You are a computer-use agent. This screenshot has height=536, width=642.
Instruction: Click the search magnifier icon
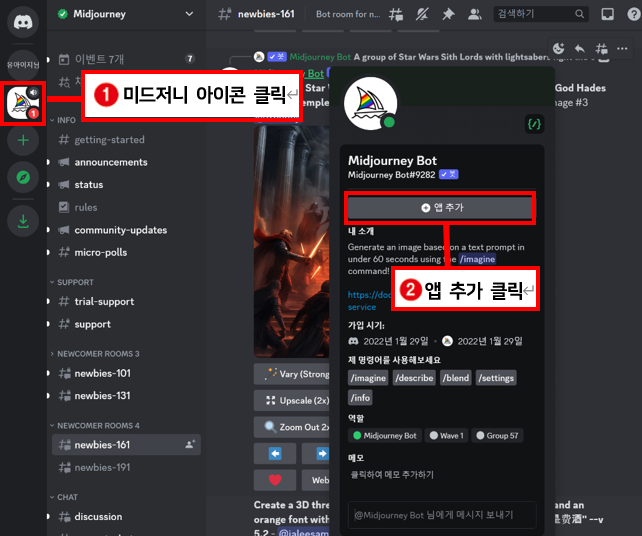click(579, 14)
